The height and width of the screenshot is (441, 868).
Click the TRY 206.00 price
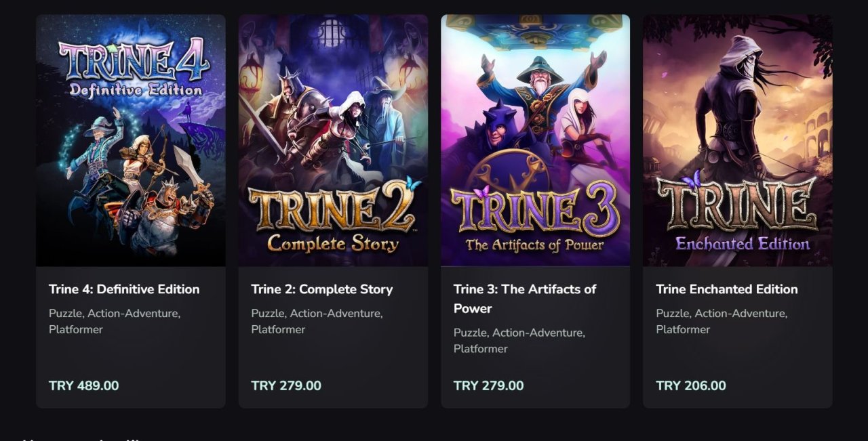(x=690, y=385)
